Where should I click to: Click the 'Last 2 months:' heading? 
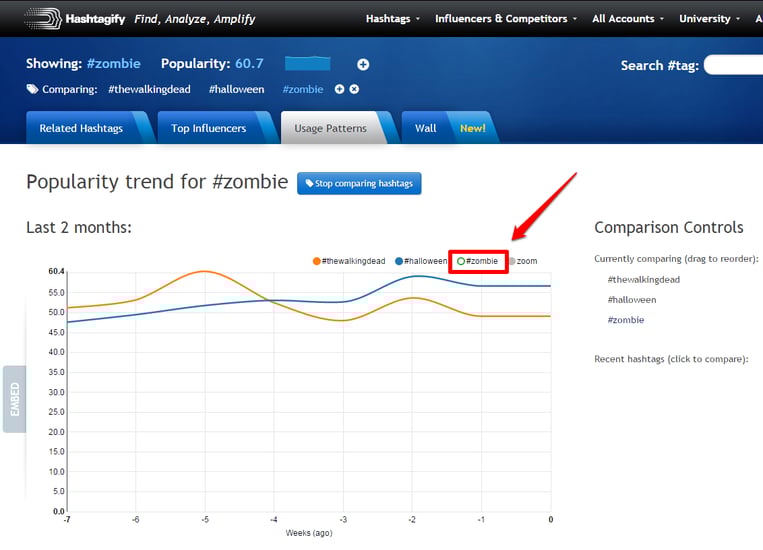click(79, 228)
